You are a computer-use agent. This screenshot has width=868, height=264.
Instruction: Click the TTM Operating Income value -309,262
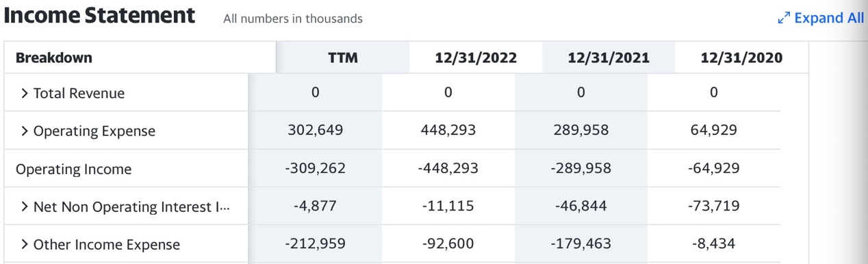tap(315, 168)
